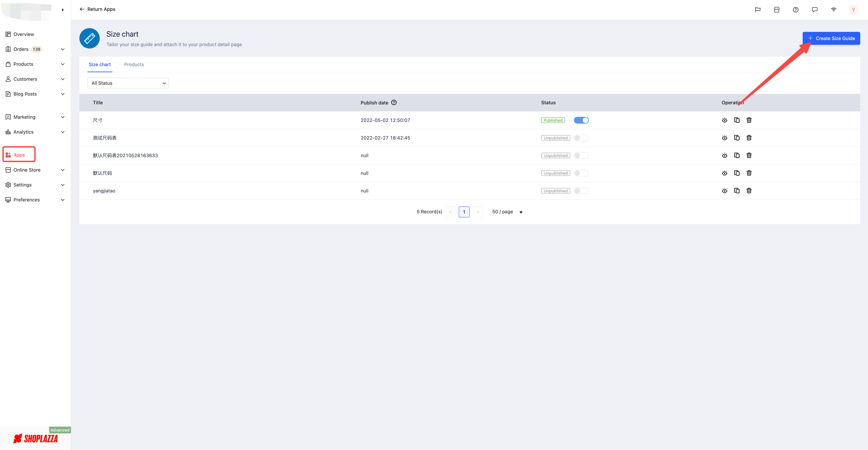Open the help question mark icon
This screenshot has height=450, width=868.
[x=795, y=10]
